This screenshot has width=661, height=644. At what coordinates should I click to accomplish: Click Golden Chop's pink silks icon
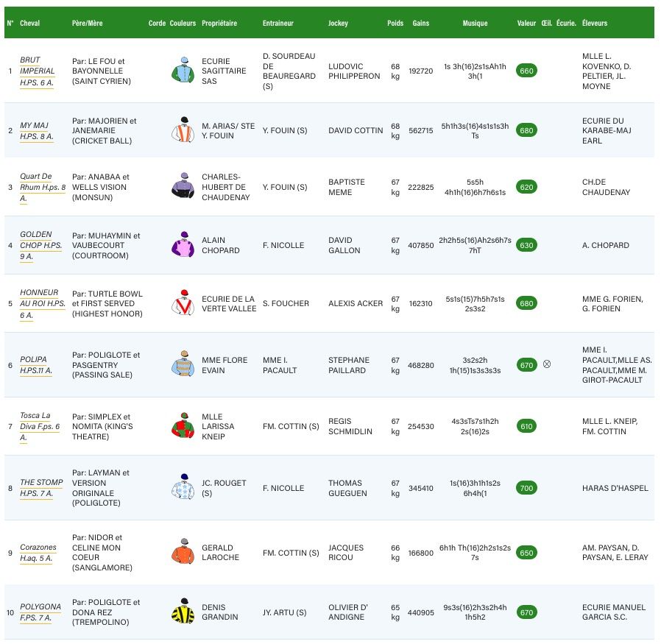point(182,244)
